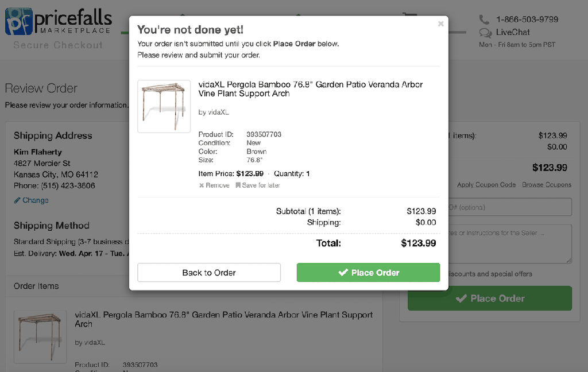Click the pergola thumbnail in the dialog
This screenshot has height=372, width=588.
tap(164, 107)
